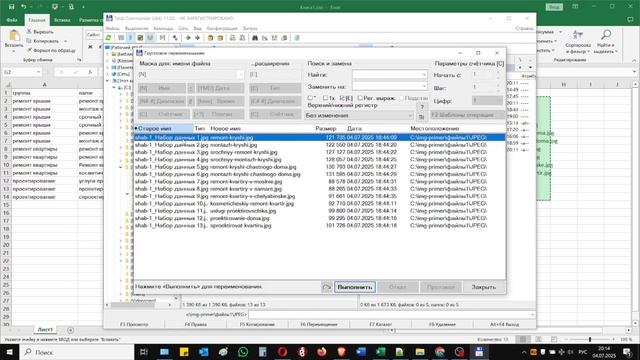Click F5 Копирование function button
This screenshot has height=360, width=640.
click(257, 324)
